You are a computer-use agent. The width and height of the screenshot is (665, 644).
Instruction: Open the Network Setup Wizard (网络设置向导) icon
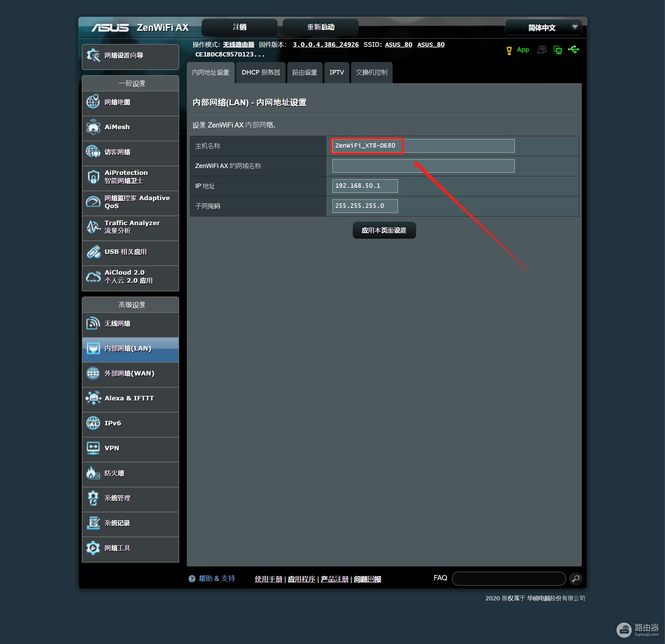point(93,55)
